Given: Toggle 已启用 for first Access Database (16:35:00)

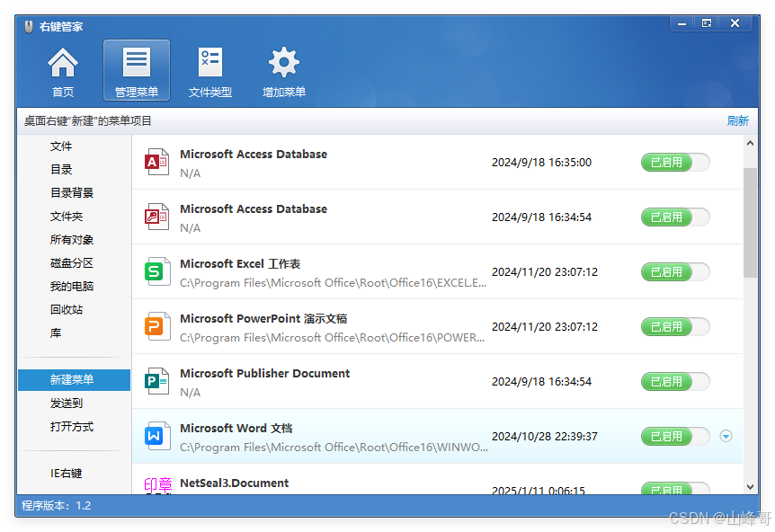Looking at the screenshot, I should pyautogui.click(x=675, y=162).
